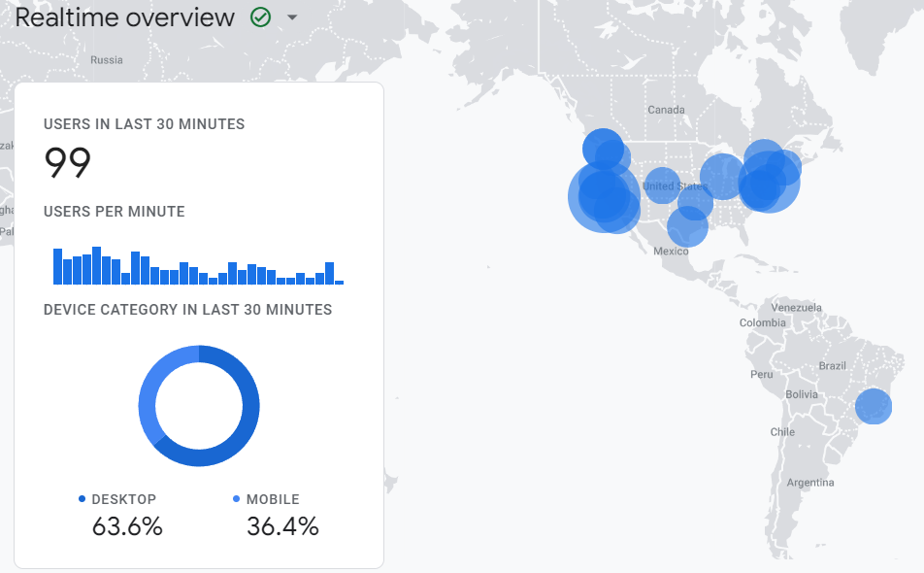The width and height of the screenshot is (924, 573).
Task: Click the bubble just north of Mexico
Action: click(687, 227)
